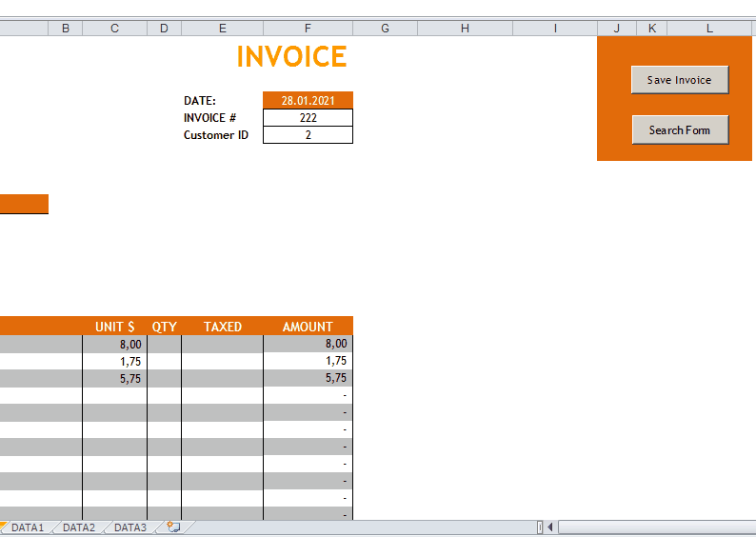The width and height of the screenshot is (756, 537).
Task: Select column C header
Action: (x=114, y=29)
